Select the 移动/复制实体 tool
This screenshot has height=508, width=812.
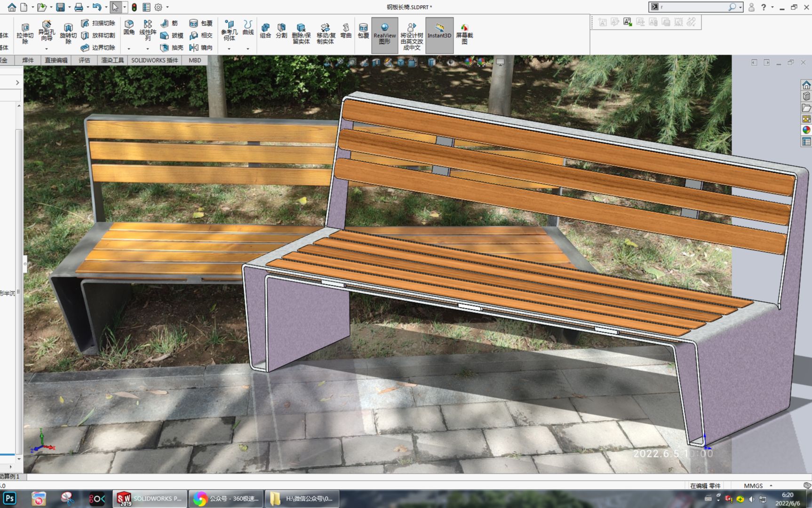point(326,33)
